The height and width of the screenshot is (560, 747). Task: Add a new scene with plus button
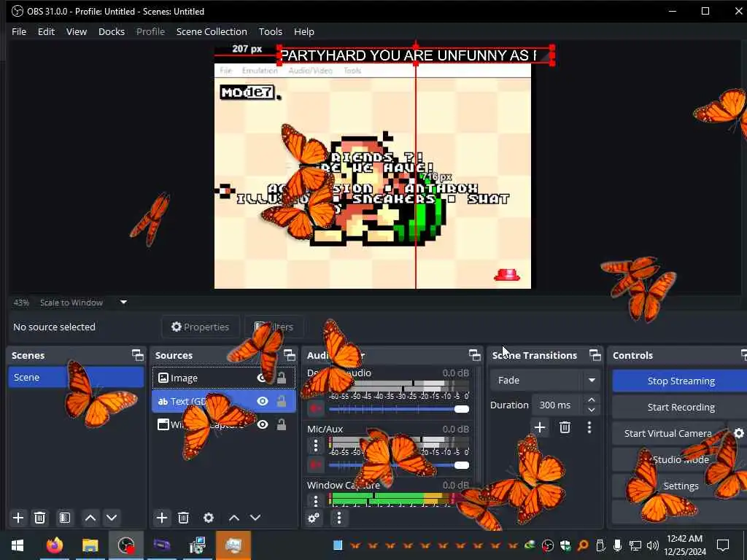(18, 518)
